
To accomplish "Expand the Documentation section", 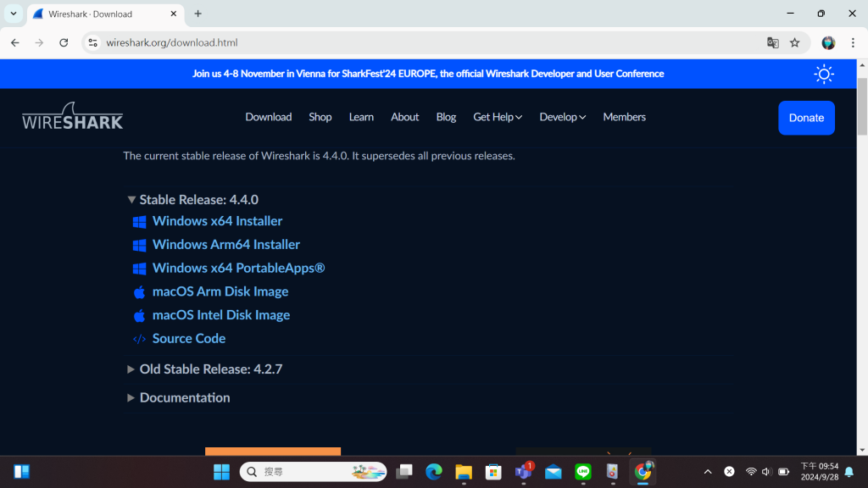I will (x=178, y=398).
